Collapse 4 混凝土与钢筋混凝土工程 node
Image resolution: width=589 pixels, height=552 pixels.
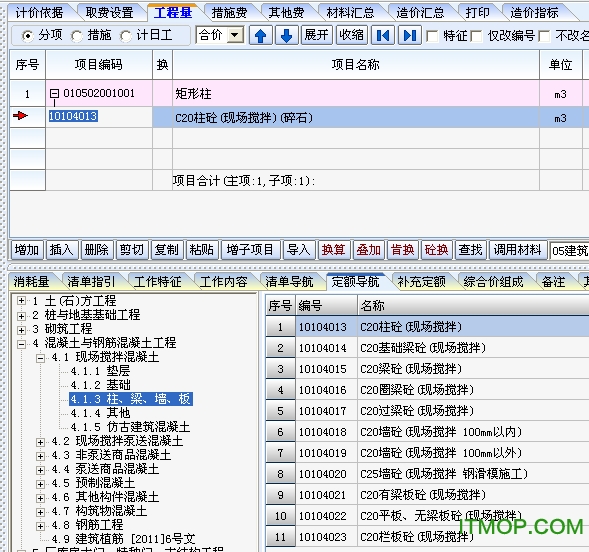(x=21, y=344)
